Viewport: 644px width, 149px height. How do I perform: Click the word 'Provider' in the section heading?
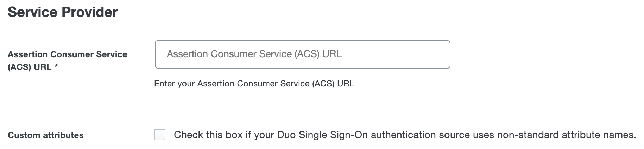90,12
